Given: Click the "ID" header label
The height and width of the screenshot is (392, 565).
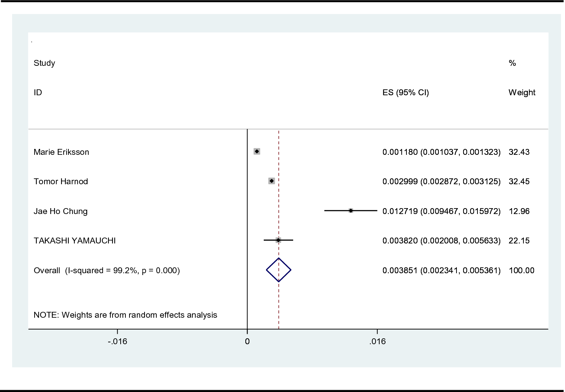Looking at the screenshot, I should (x=38, y=93).
